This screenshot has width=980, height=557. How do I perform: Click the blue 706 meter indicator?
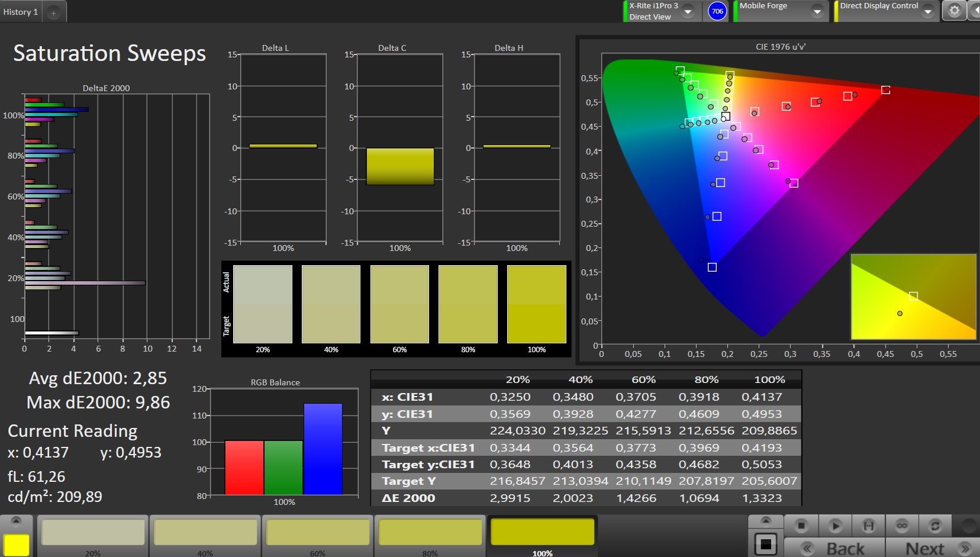[x=717, y=11]
